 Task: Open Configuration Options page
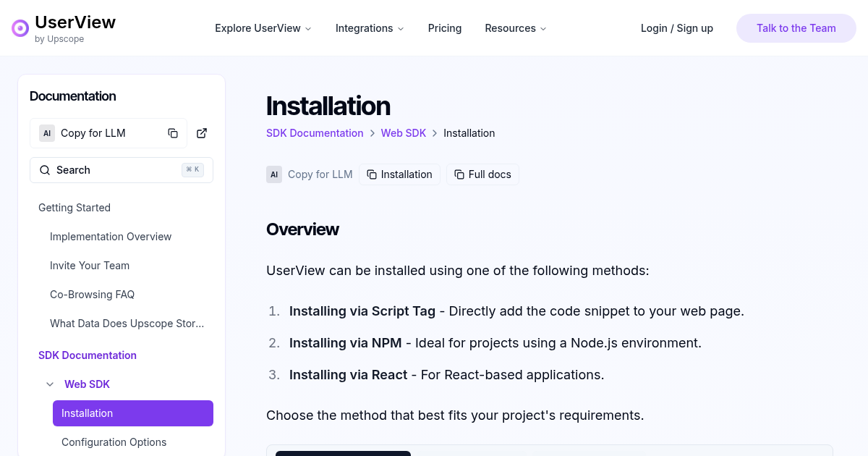point(114,442)
